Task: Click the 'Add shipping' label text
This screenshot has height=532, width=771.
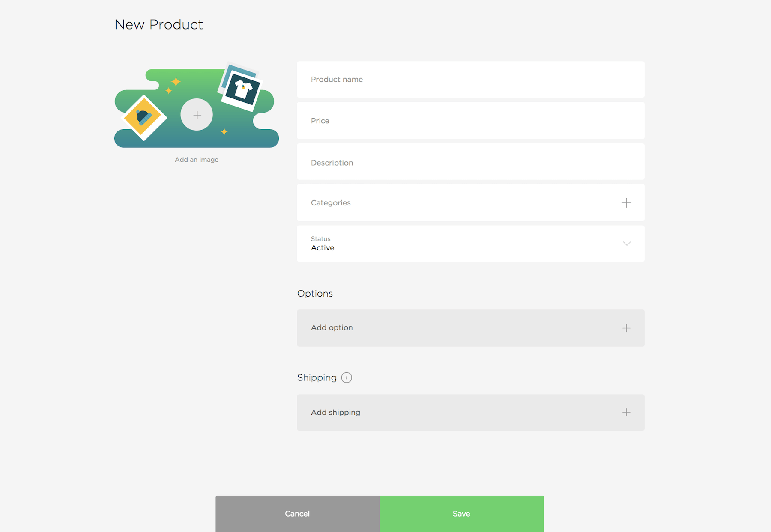Action: pyautogui.click(x=335, y=413)
